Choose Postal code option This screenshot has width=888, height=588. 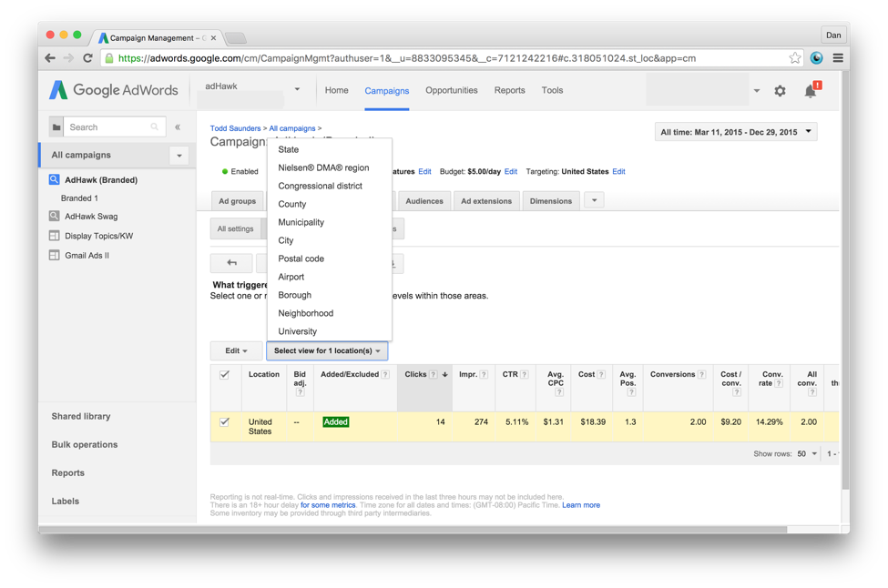(329, 259)
